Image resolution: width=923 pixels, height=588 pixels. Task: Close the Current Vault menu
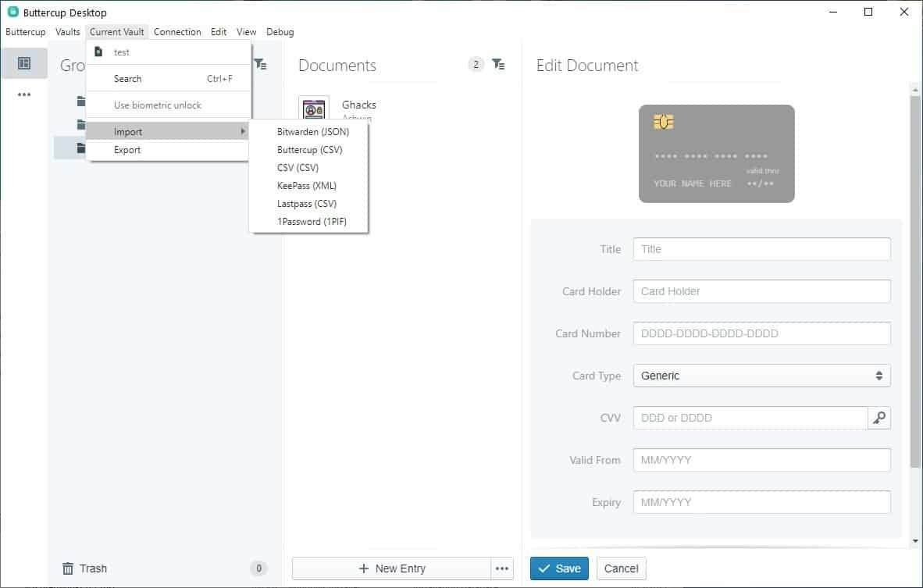tap(116, 32)
